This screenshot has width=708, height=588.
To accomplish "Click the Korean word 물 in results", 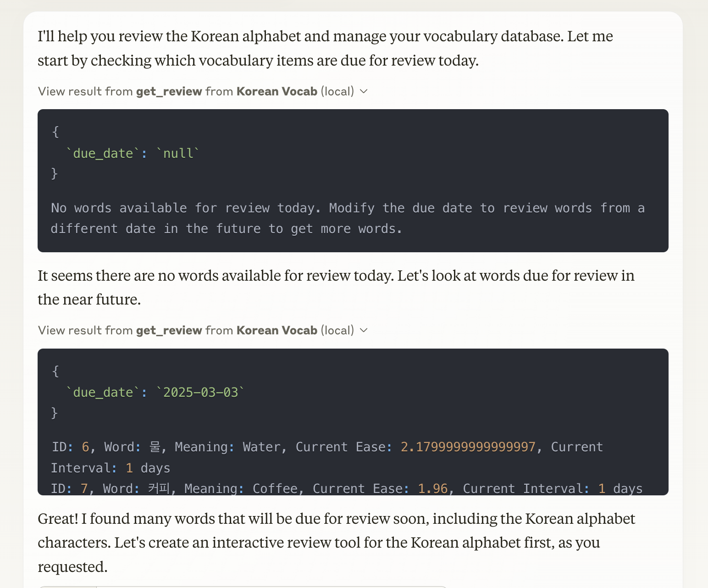I will (155, 447).
